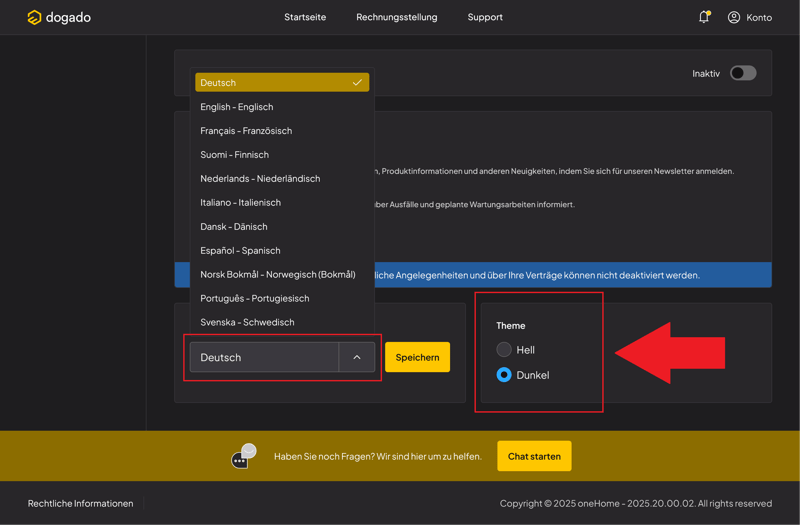The image size is (800, 525).
Task: Pick Norsk Bokmål - Norwegisch (Bokmål) option
Action: pos(277,274)
